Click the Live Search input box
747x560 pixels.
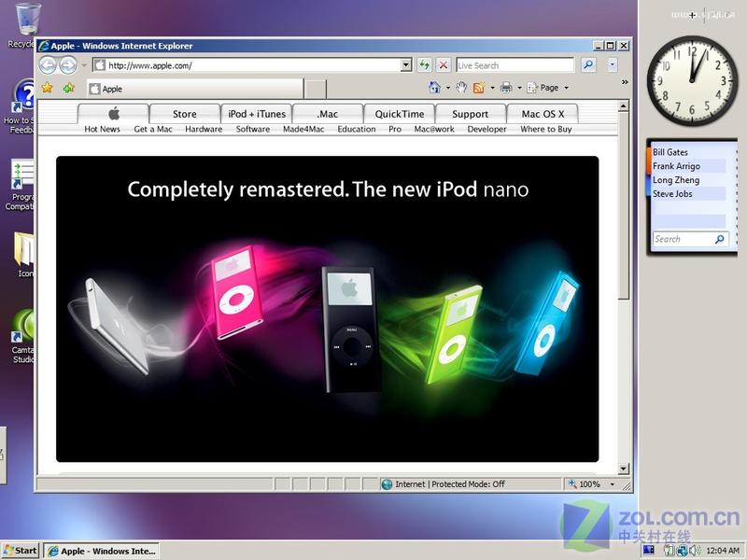tap(515, 65)
